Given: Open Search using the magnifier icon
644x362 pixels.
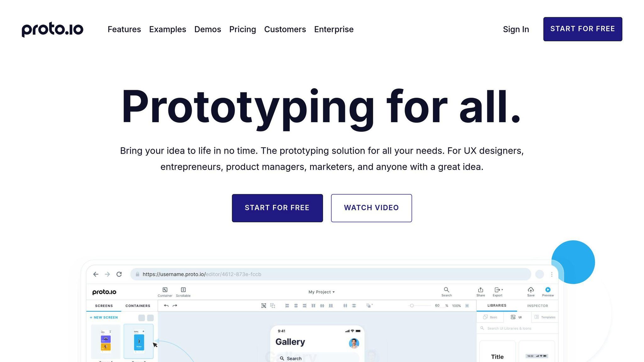Looking at the screenshot, I should click(x=447, y=289).
